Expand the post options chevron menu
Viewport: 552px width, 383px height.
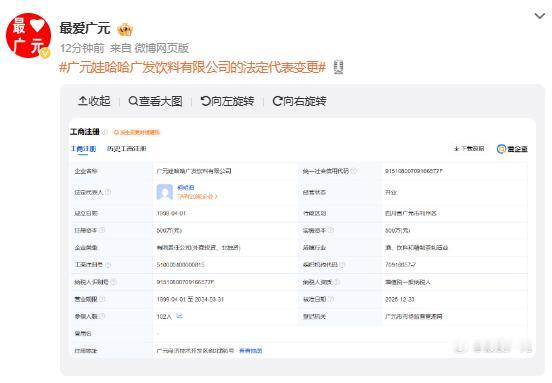pyautogui.click(x=540, y=16)
